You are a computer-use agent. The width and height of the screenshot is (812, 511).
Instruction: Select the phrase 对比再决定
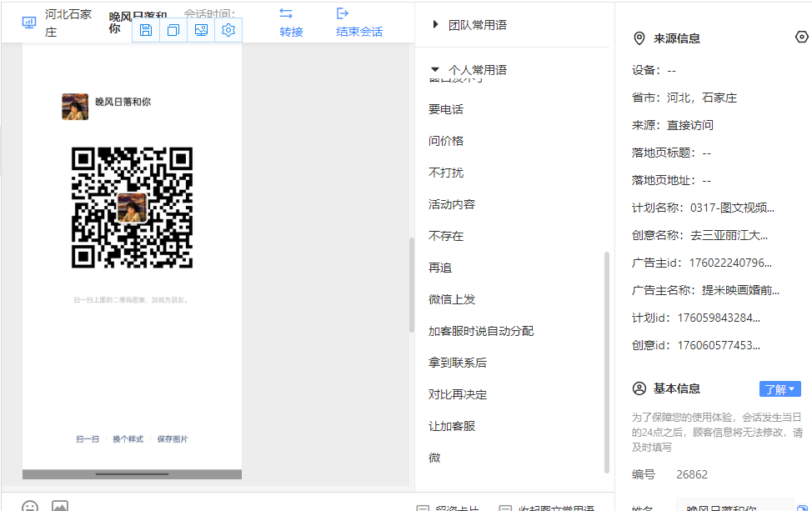click(457, 394)
